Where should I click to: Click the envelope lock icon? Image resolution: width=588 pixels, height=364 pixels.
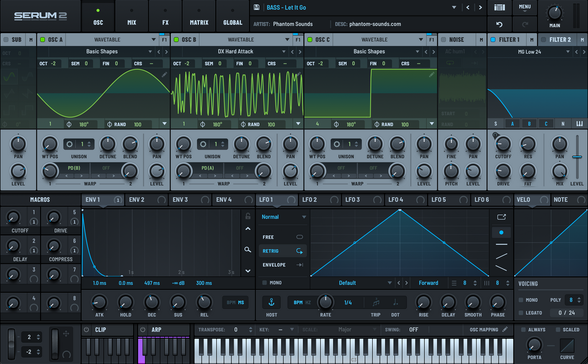[248, 216]
